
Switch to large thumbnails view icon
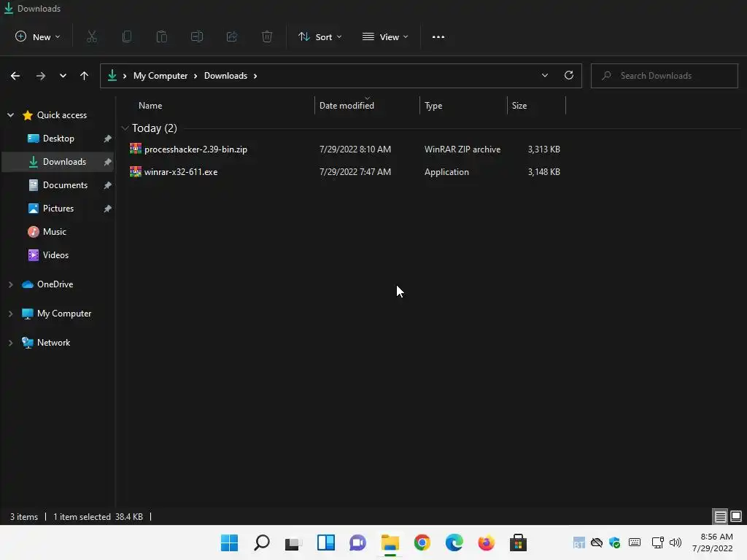pos(736,516)
